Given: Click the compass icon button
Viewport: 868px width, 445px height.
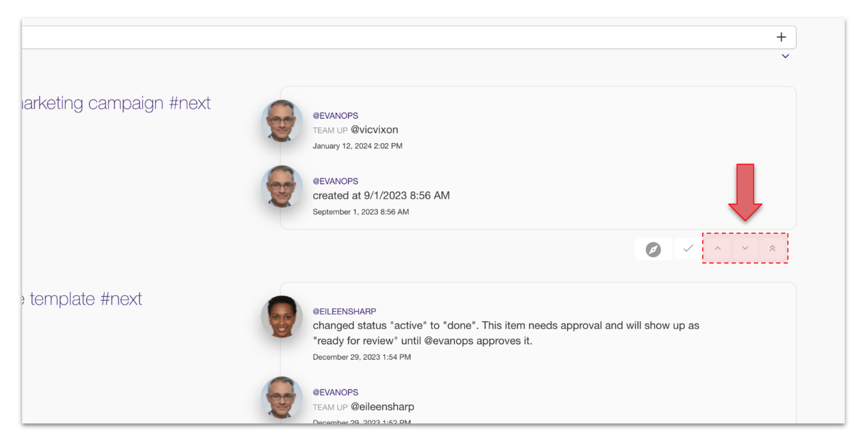Looking at the screenshot, I should tap(653, 249).
